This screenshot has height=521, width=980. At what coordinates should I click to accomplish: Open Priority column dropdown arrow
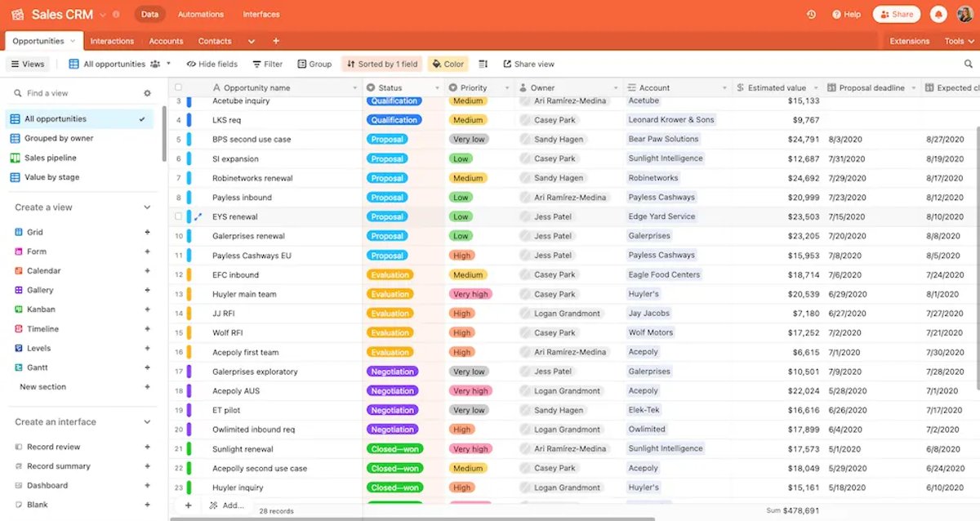point(506,87)
